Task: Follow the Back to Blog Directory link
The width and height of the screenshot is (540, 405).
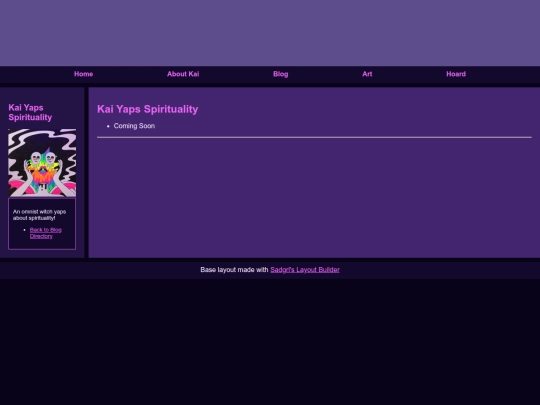Action: pos(45,233)
